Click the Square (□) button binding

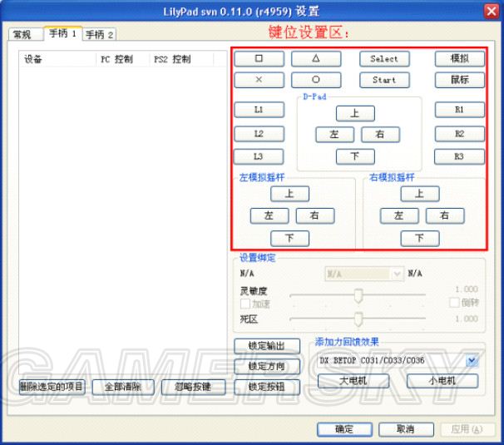pos(259,59)
